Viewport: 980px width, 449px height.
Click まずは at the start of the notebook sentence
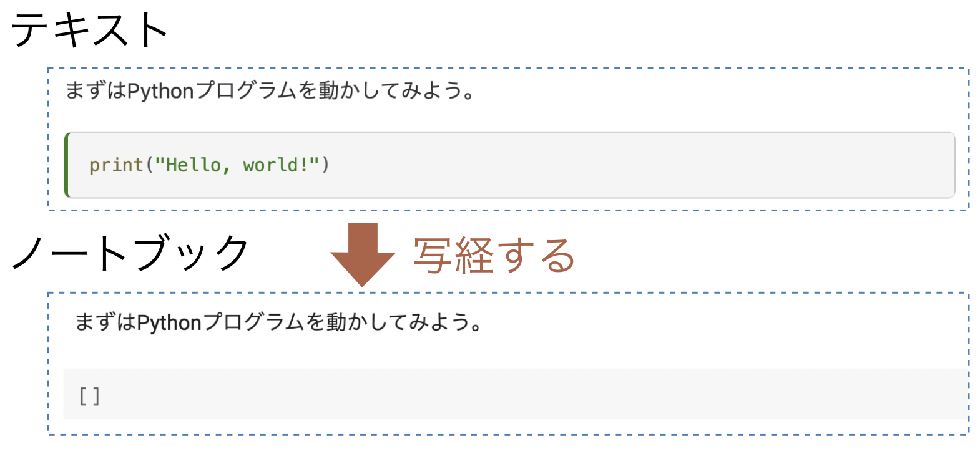coord(105,322)
